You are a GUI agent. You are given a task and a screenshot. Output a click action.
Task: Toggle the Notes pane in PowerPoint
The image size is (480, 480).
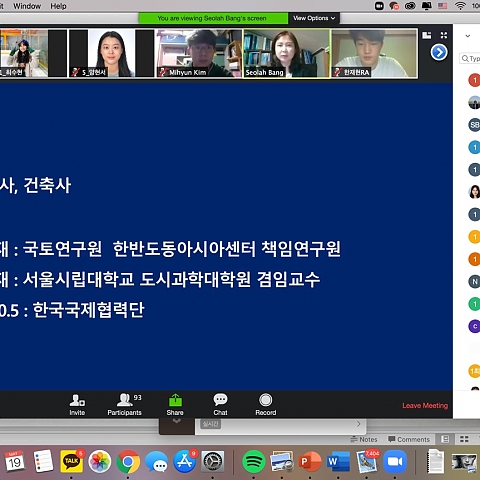[364, 439]
